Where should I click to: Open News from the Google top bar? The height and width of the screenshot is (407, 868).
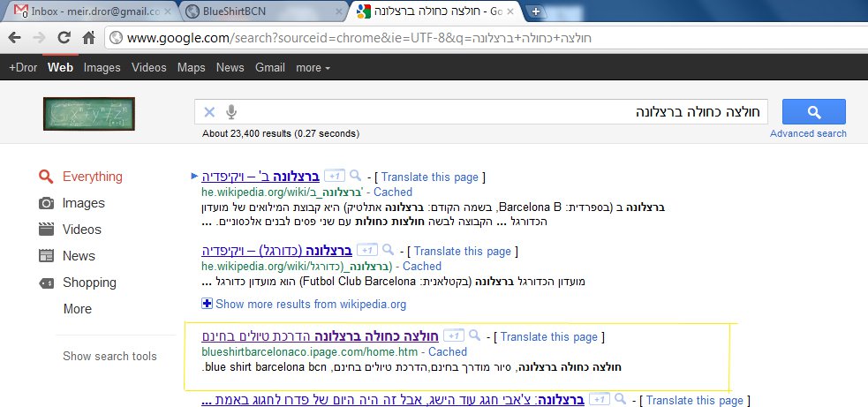click(x=230, y=68)
